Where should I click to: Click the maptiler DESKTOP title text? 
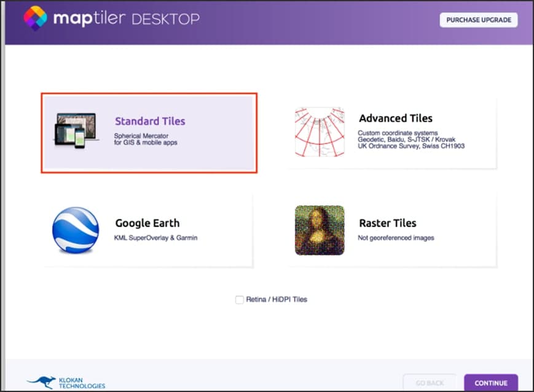127,18
